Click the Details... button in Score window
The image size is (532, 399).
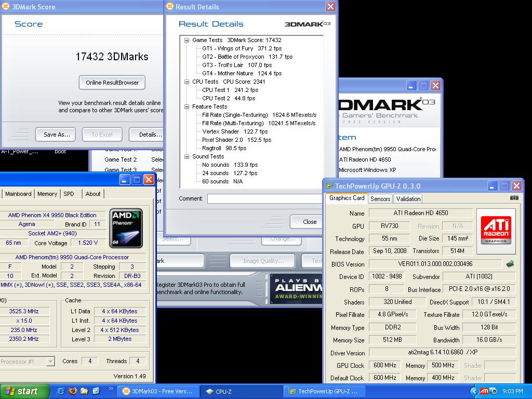point(147,135)
